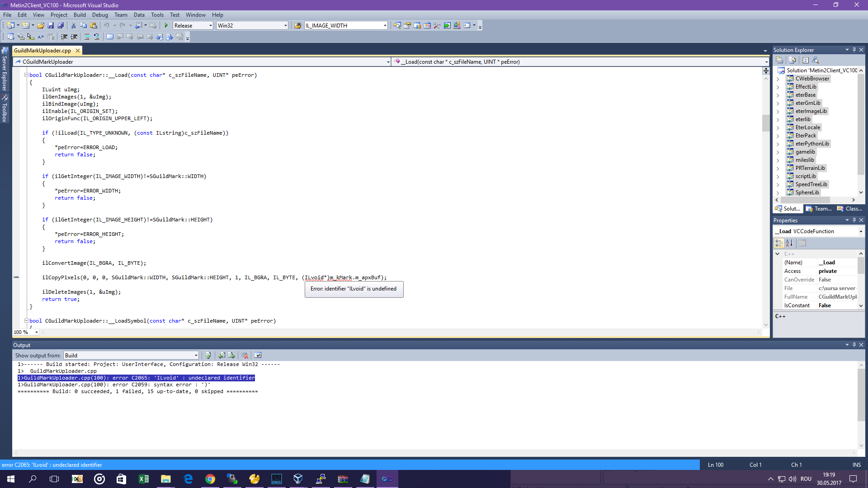The height and width of the screenshot is (488, 868).
Task: Toggle Alphabetical sort in Properties panel
Action: [x=789, y=243]
